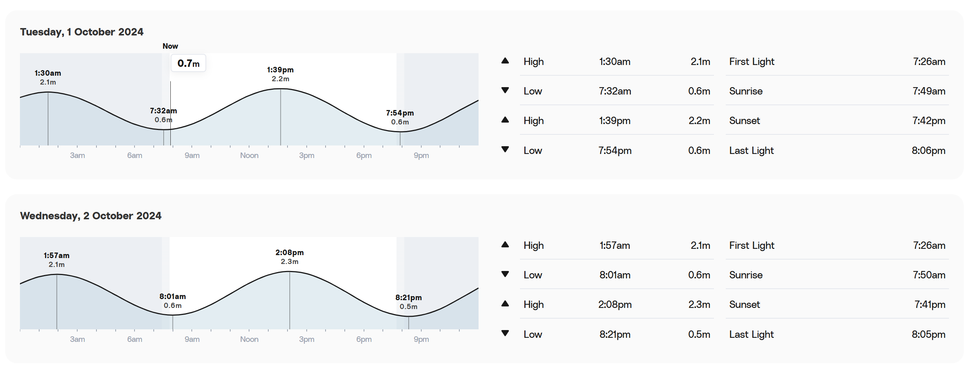
Task: Select the up-arrow icon beside Tuesday's 1:39pm high tide
Action: click(505, 120)
